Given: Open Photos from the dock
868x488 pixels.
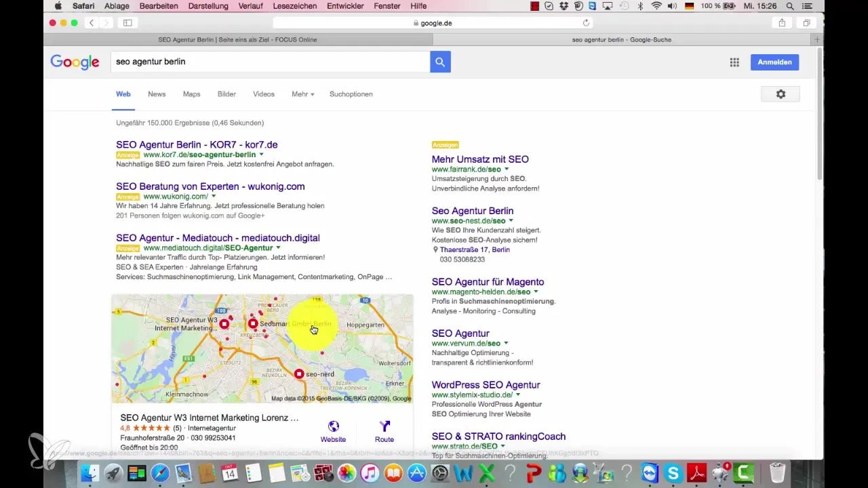Looking at the screenshot, I should pos(347,472).
